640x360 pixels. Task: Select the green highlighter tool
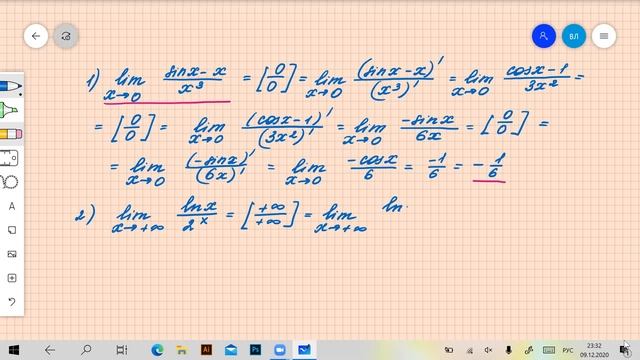click(x=10, y=110)
